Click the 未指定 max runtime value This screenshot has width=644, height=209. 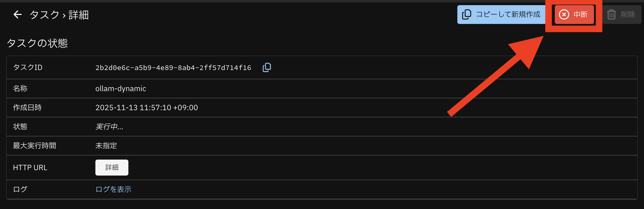[106, 146]
